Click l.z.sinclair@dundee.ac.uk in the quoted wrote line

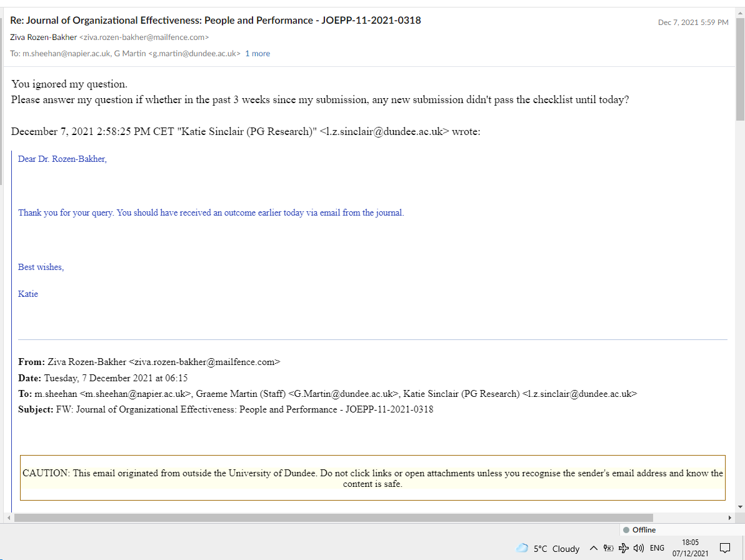(384, 132)
